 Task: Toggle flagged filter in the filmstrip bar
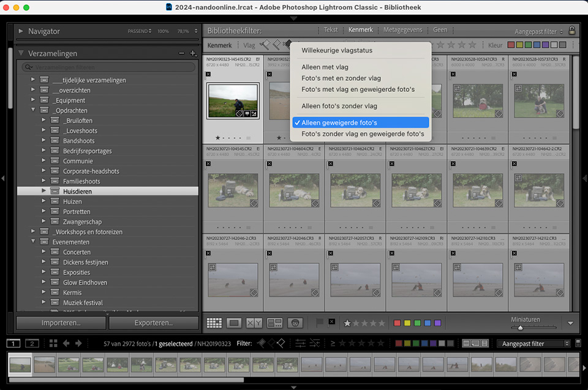pos(262,343)
